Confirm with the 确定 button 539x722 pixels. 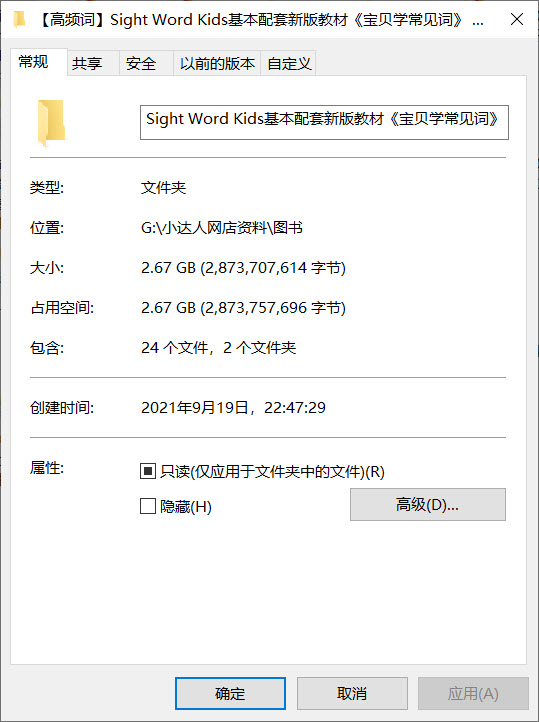point(230,693)
